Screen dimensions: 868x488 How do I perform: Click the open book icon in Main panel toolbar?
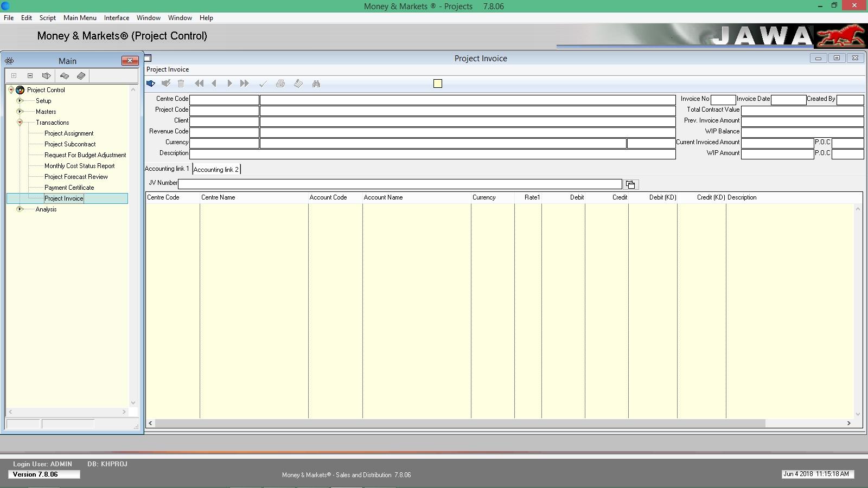[65, 76]
